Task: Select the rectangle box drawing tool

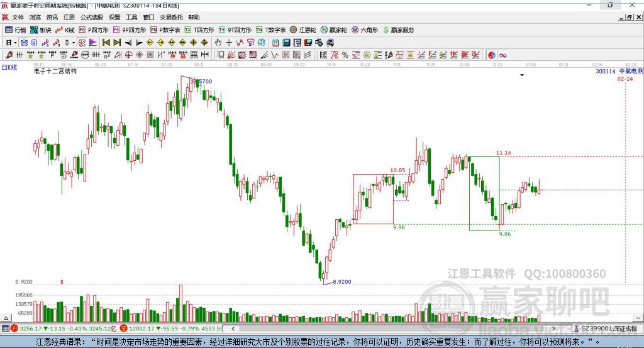Action: [x=221, y=55]
